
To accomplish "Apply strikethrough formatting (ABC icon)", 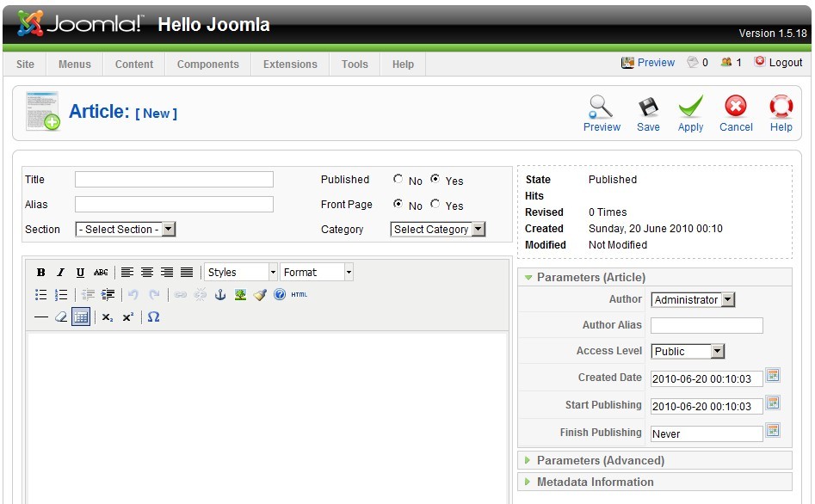I will coord(101,273).
